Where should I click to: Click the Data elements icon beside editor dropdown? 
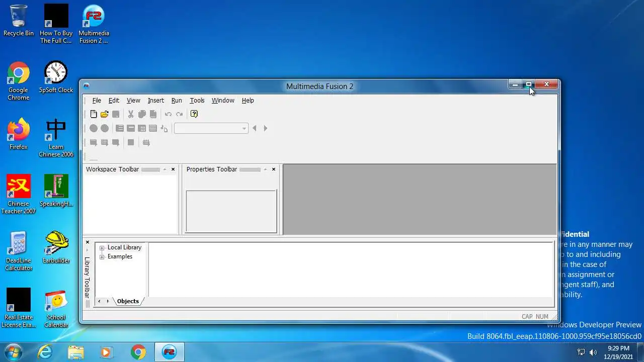coord(164,128)
